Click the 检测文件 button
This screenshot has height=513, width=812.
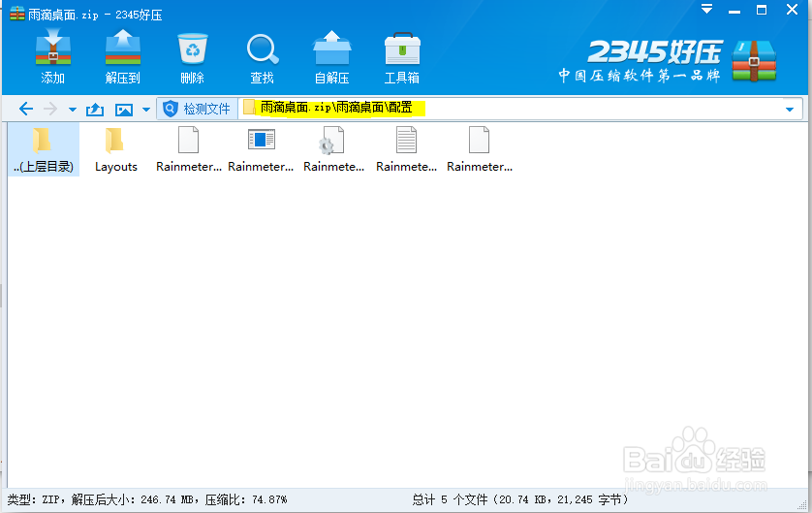pos(197,109)
